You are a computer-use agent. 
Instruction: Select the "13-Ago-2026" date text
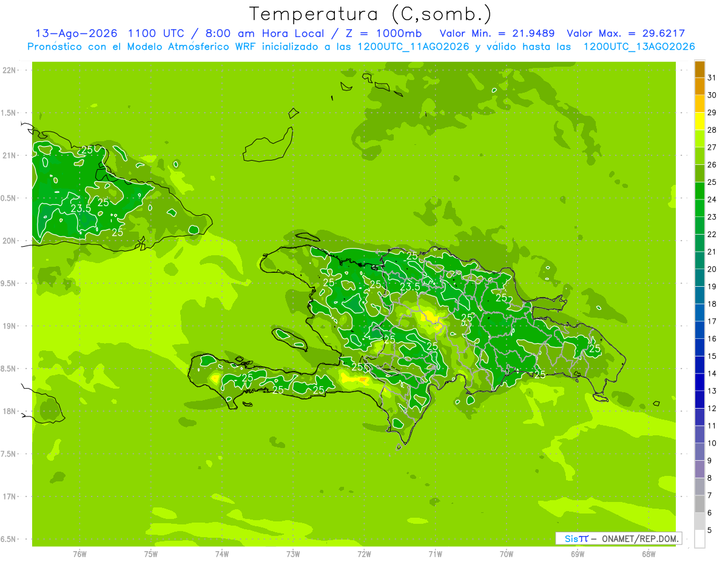tap(75, 33)
